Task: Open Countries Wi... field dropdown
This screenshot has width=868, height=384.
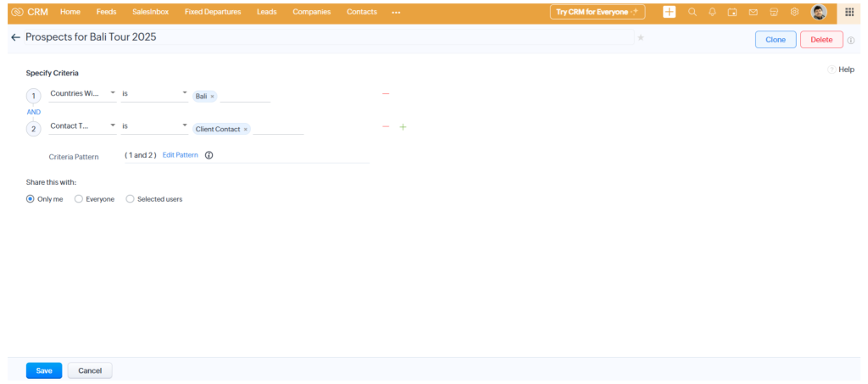Action: point(82,94)
